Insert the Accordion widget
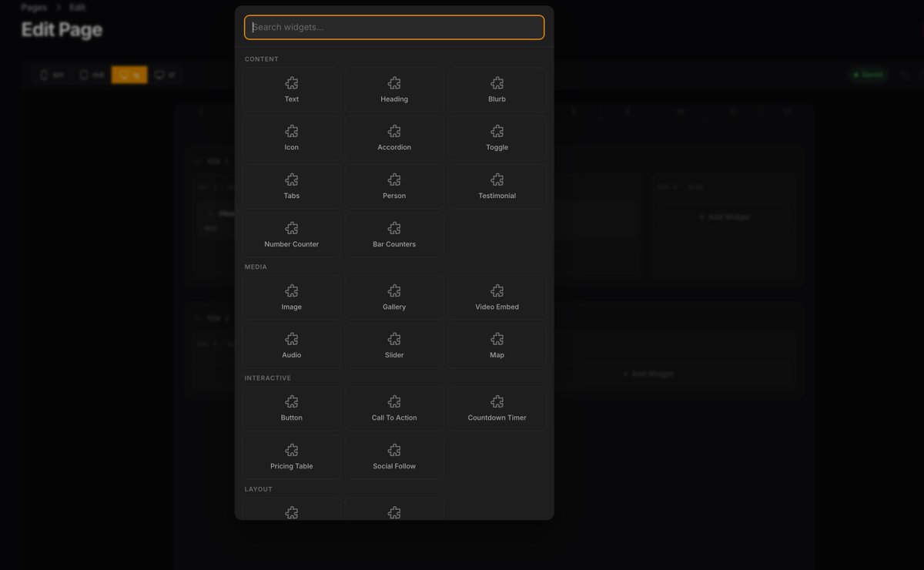This screenshot has width=924, height=570. coord(394,138)
